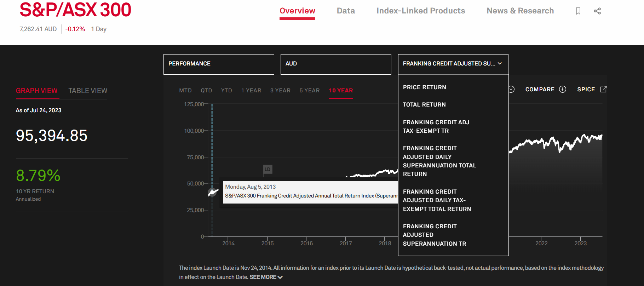
Task: Click the share icon in the header
Action: 597,11
